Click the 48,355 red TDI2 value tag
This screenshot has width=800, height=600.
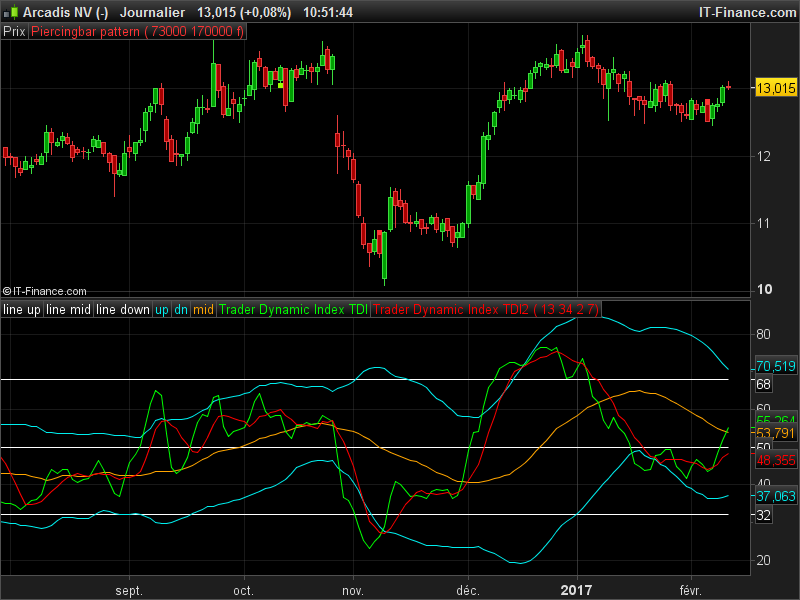pyautogui.click(x=776, y=460)
